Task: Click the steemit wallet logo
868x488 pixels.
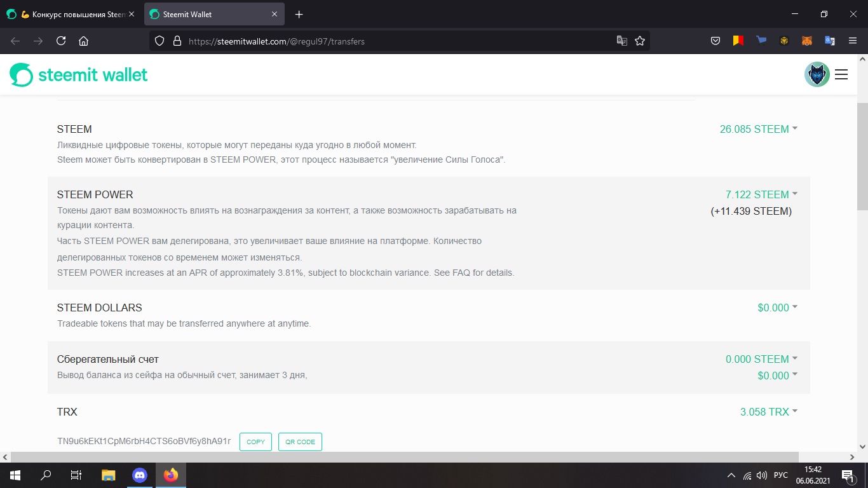Action: (79, 75)
